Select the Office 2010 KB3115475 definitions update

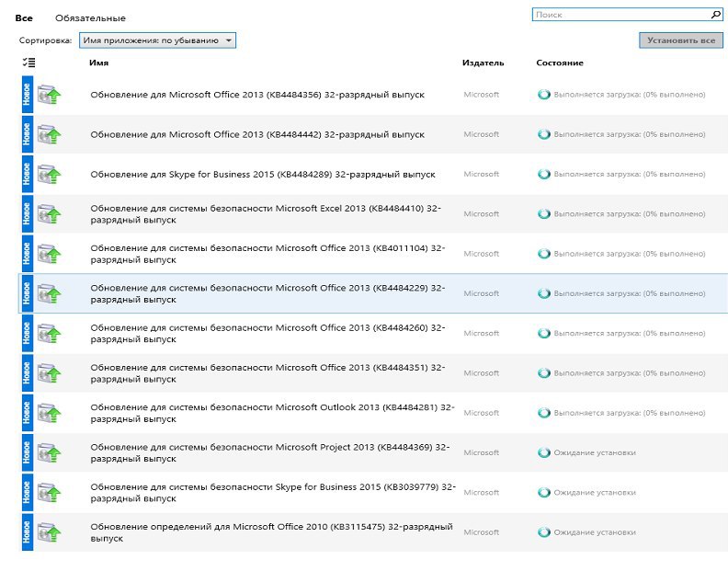point(271,532)
